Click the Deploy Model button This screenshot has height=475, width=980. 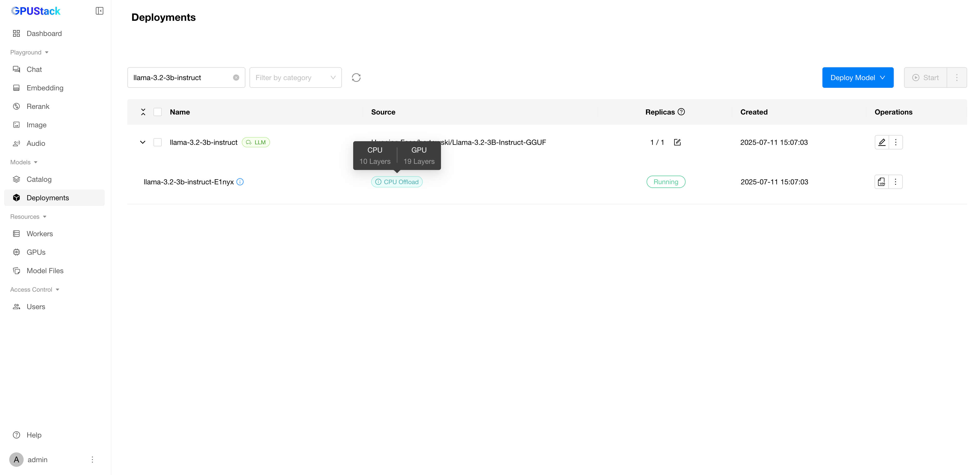click(858, 78)
